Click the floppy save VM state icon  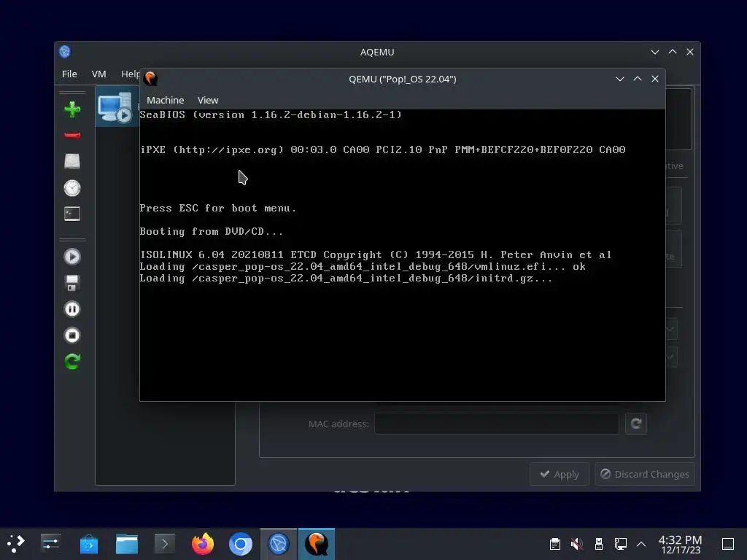pos(72,283)
